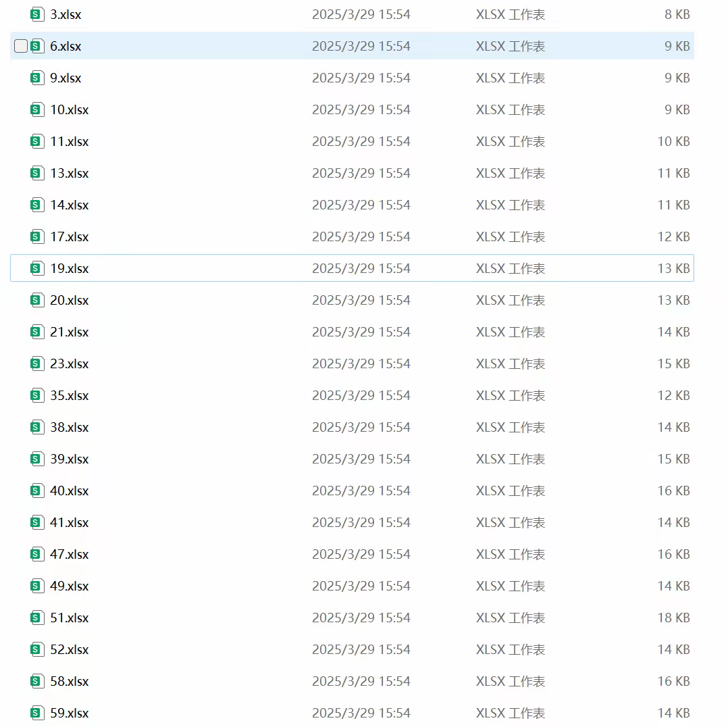Click the spreadsheet icon of 19.xlsx
This screenshot has height=727, width=728.
[37, 268]
